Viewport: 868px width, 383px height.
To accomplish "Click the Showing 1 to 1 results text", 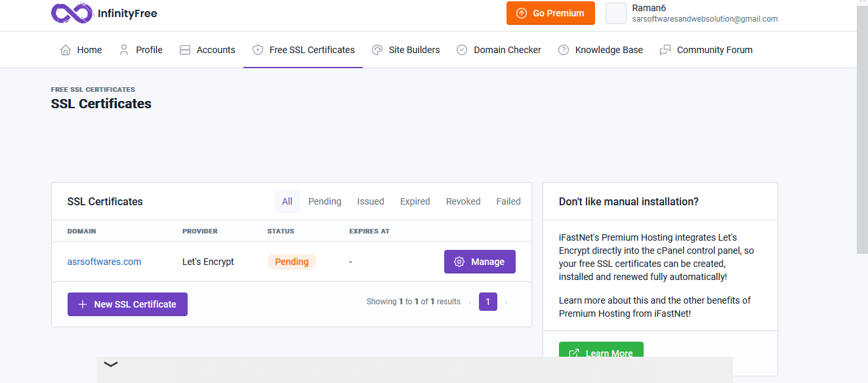I will click(x=413, y=302).
